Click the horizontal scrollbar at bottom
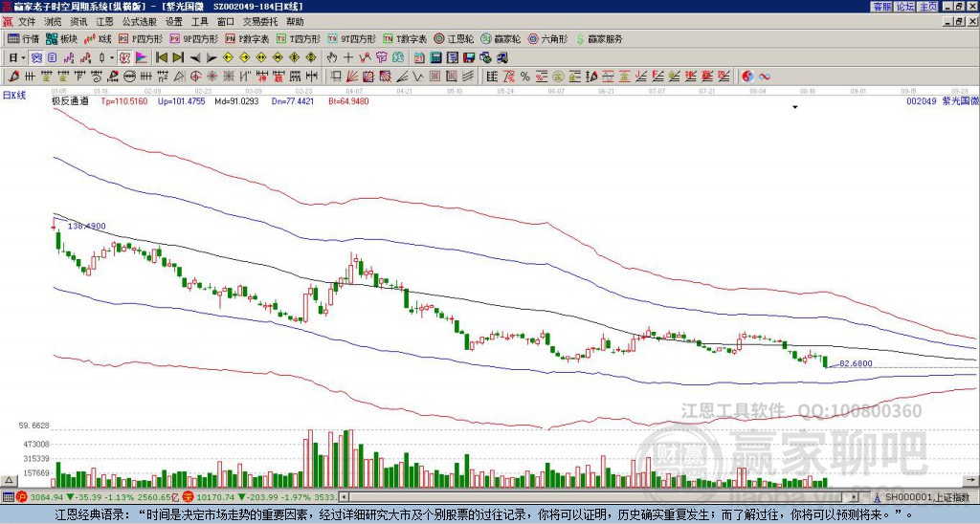The height and width of the screenshot is (524, 980). 599,497
